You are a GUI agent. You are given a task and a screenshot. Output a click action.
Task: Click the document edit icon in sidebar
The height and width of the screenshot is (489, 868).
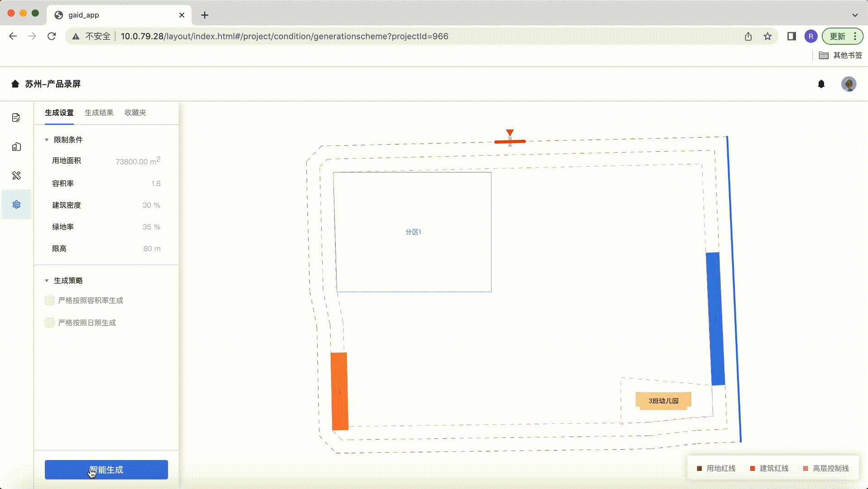pos(16,118)
